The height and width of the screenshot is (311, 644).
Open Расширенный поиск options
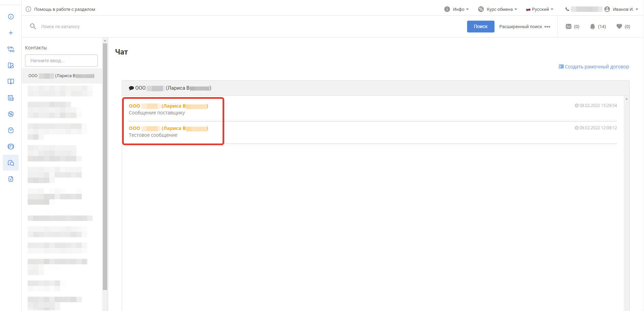[x=525, y=26]
